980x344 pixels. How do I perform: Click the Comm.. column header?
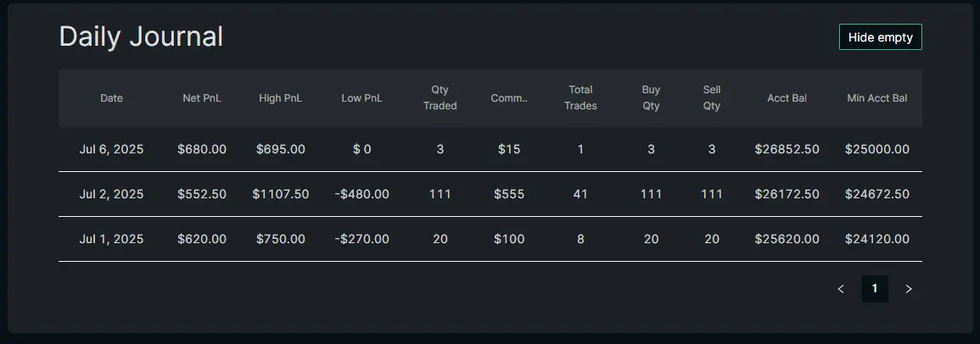pos(509,98)
